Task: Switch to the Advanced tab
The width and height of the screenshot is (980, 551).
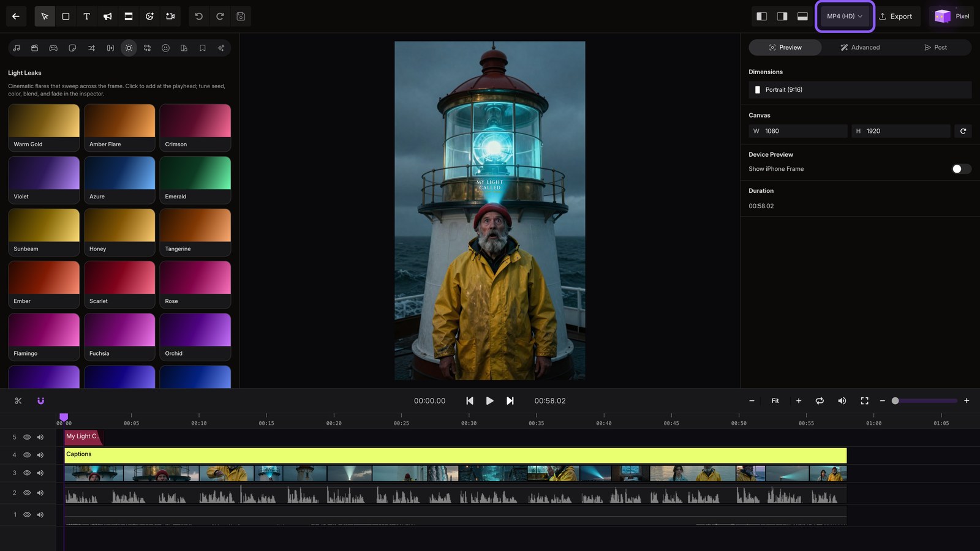Action: [x=860, y=48]
